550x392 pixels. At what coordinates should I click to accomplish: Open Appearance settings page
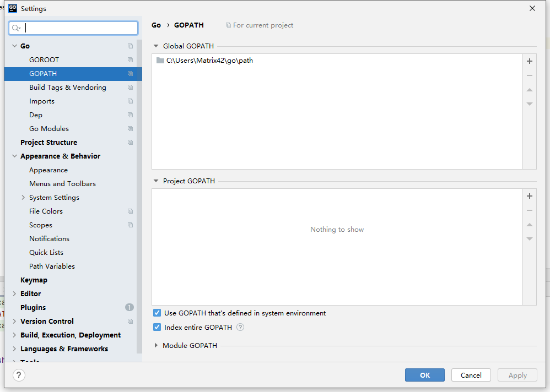pyautogui.click(x=48, y=170)
